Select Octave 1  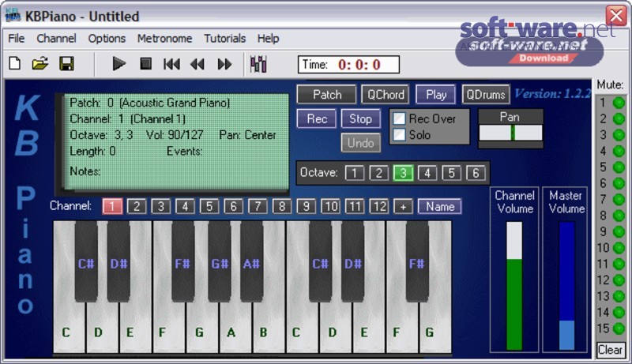pyautogui.click(x=355, y=173)
